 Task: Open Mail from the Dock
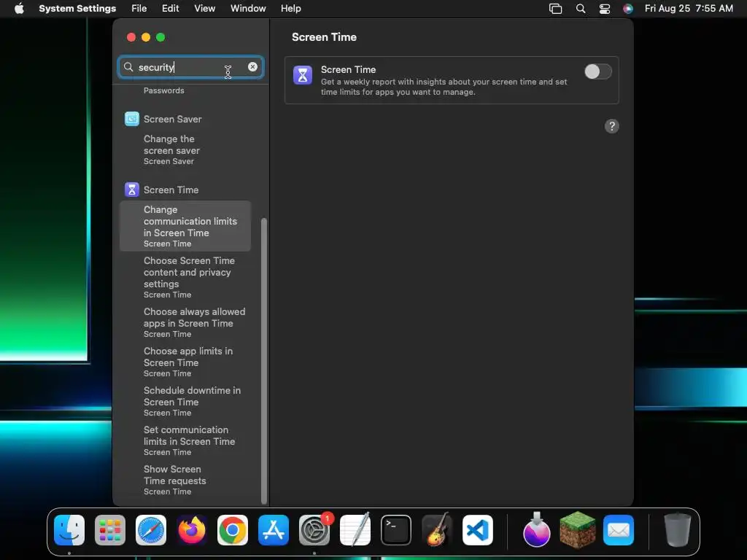coord(619,530)
